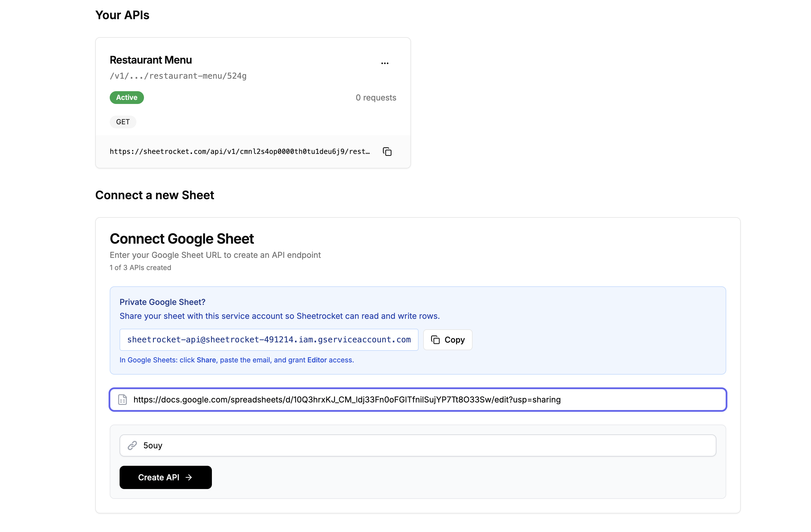
Task: Click the clipboard icon inside the Copy button
Action: coord(435,340)
